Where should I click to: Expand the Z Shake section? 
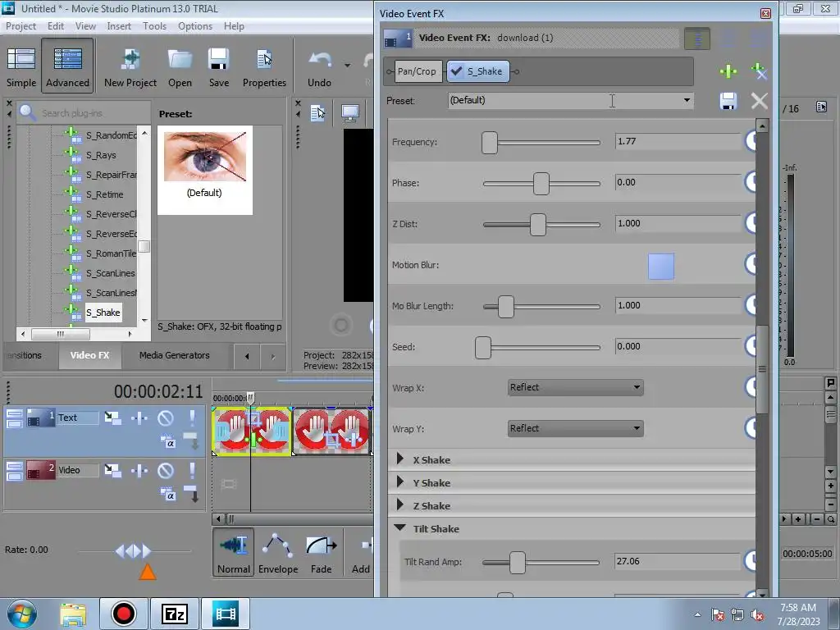[x=399, y=505]
